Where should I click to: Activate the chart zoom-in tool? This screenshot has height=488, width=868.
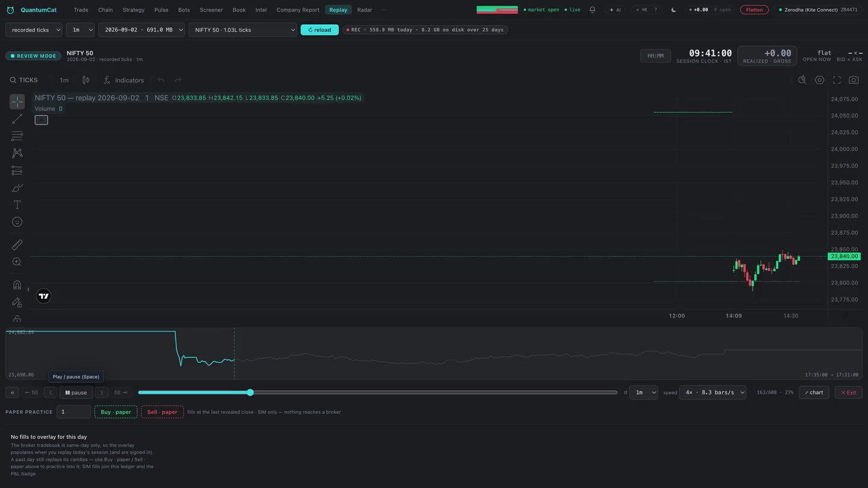[x=17, y=262]
